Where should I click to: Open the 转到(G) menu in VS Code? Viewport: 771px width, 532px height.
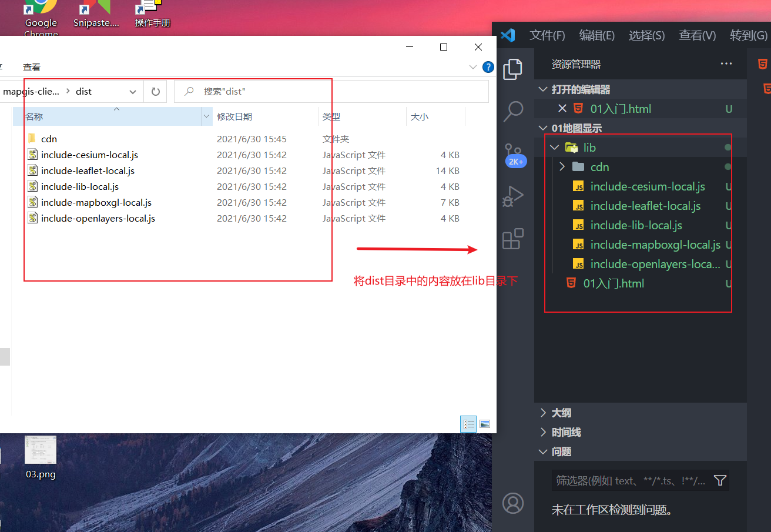pyautogui.click(x=749, y=35)
